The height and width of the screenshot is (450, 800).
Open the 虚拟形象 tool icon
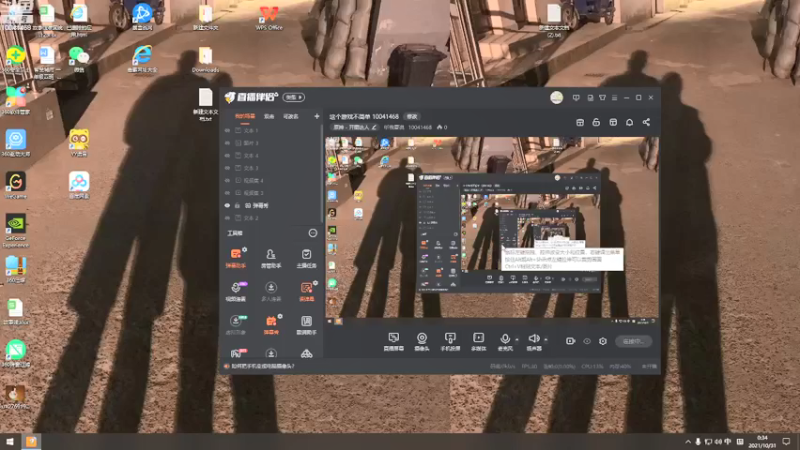pyautogui.click(x=236, y=324)
